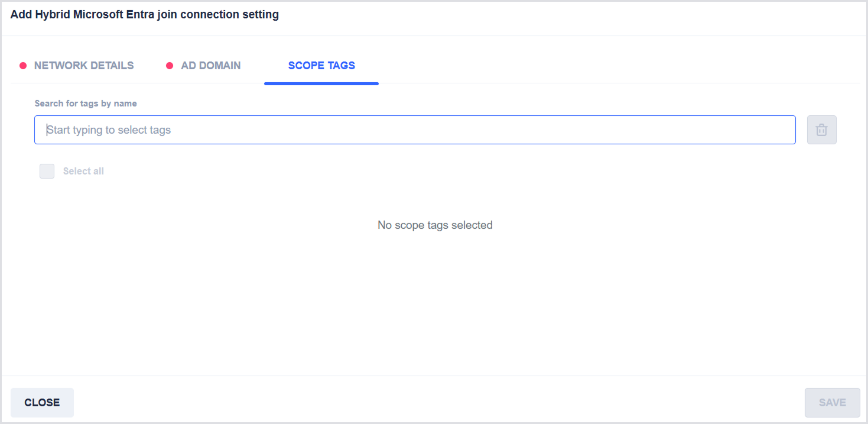Focus the tag search input field

415,130
